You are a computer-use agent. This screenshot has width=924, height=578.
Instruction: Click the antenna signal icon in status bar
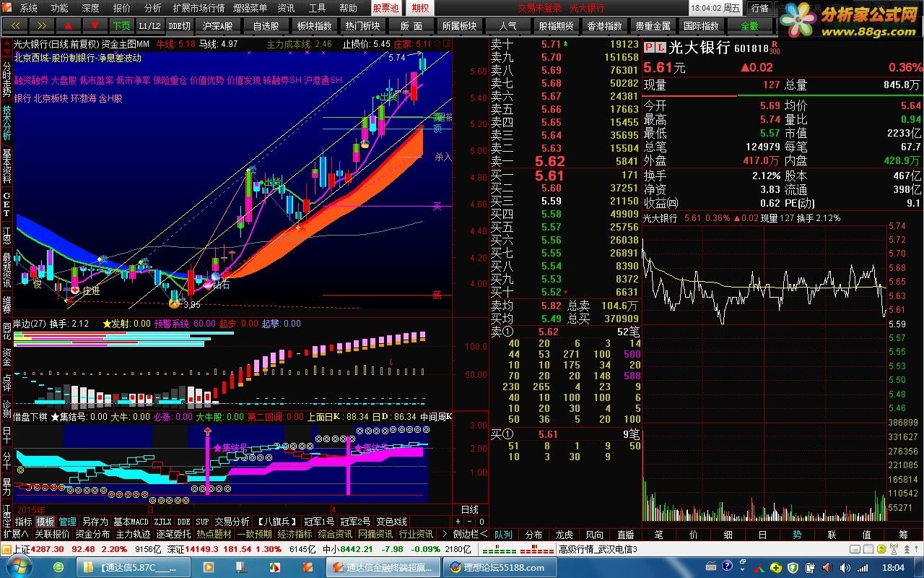tap(894, 549)
